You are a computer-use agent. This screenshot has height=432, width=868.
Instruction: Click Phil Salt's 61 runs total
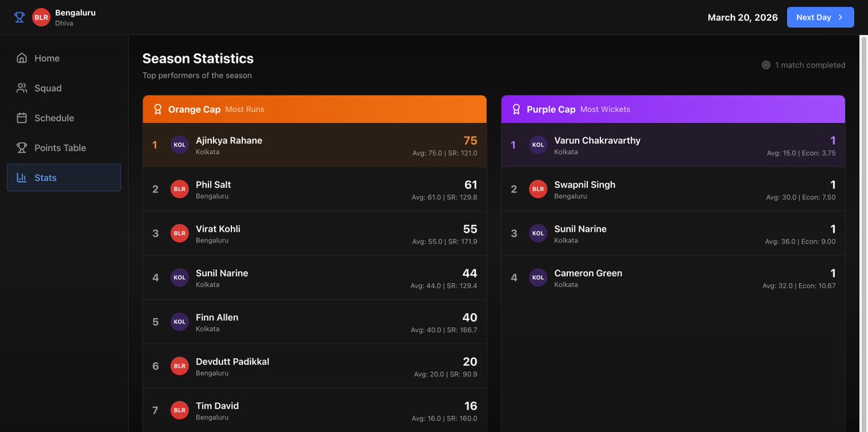pyautogui.click(x=470, y=185)
